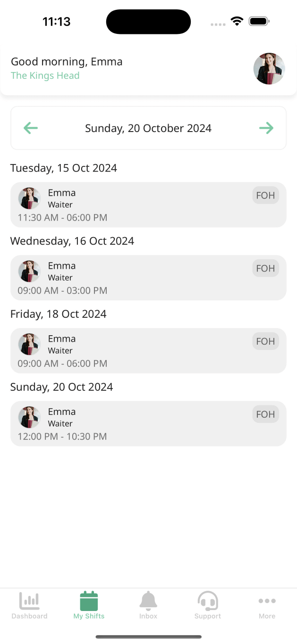Open Wednesday 16 Oct shift card
Screen dimensions: 297x644
tap(148, 278)
